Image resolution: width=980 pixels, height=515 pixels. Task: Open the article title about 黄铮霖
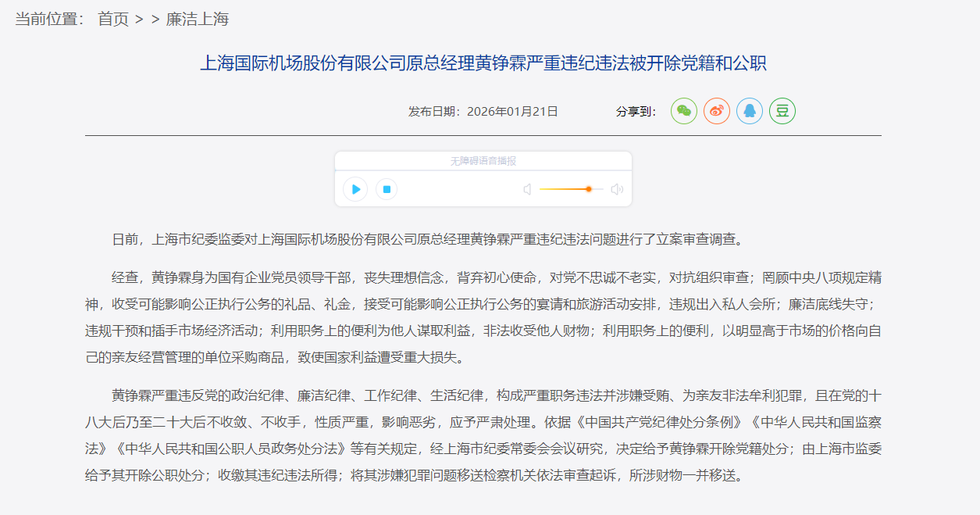(489, 63)
